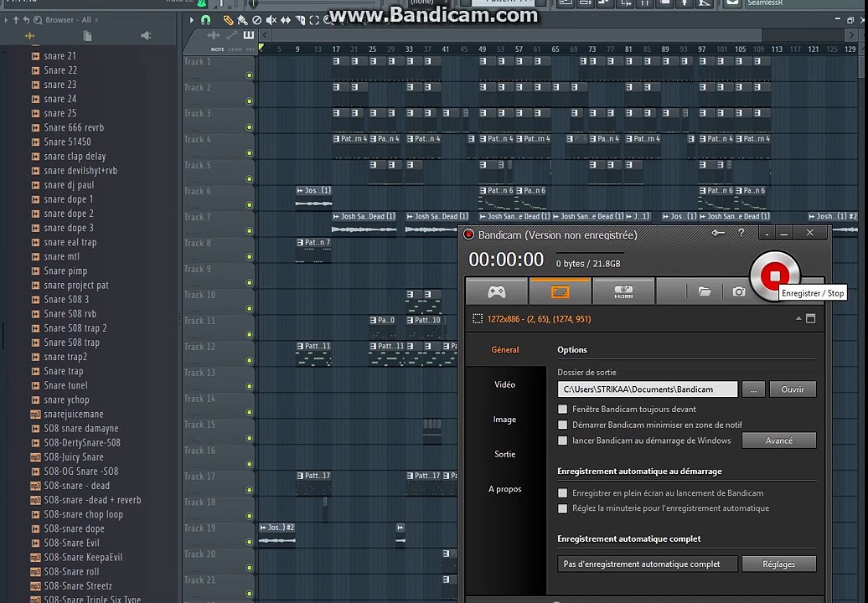Mute Track 12 using its green light
Viewport: 868px width, 603px height.
pyautogui.click(x=249, y=360)
